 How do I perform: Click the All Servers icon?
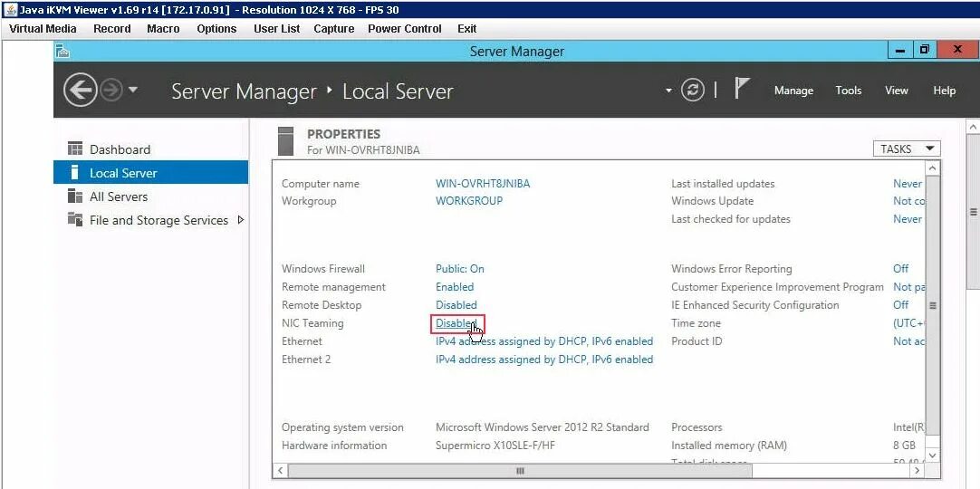(x=75, y=197)
